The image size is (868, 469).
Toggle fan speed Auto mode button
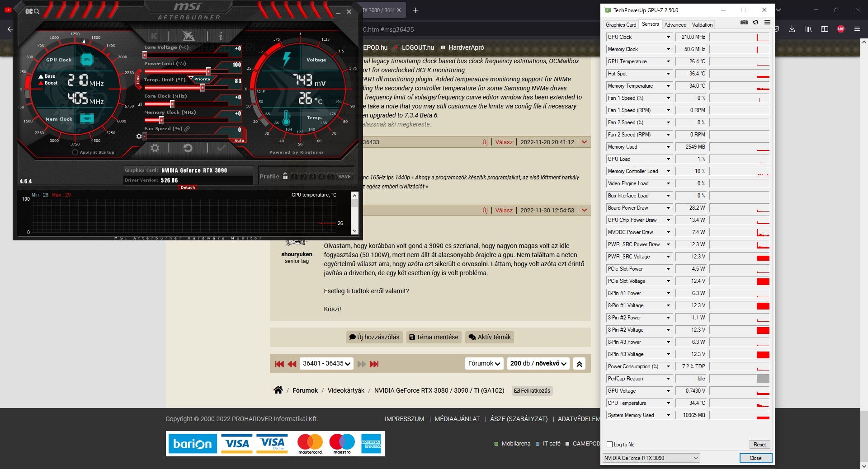239,141
